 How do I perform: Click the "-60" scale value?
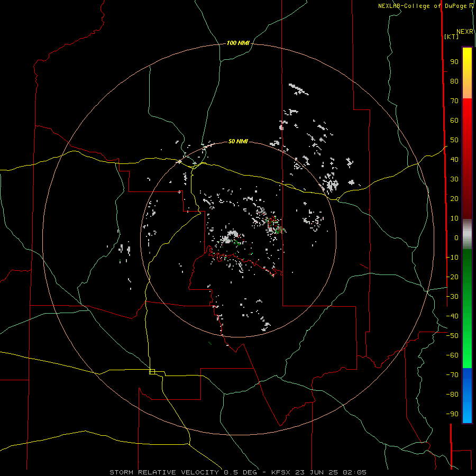452,355
